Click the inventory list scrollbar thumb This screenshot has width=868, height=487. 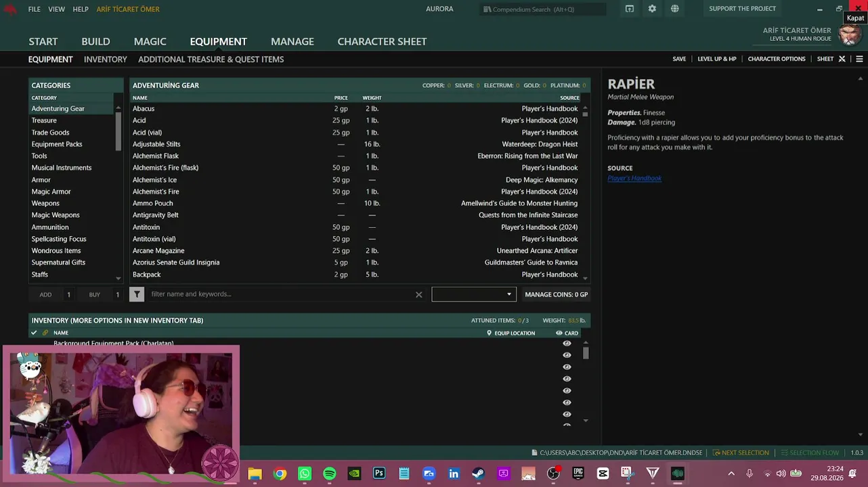tap(586, 353)
